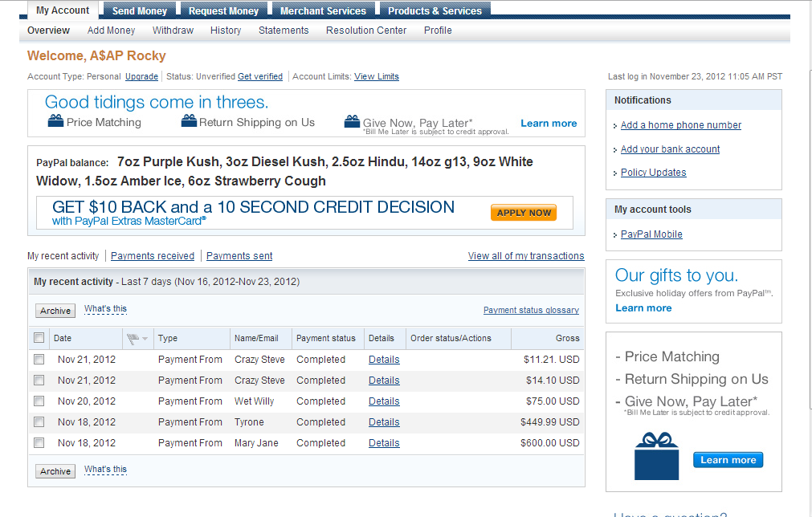
Task: Click Add a home phone number
Action: coord(681,125)
